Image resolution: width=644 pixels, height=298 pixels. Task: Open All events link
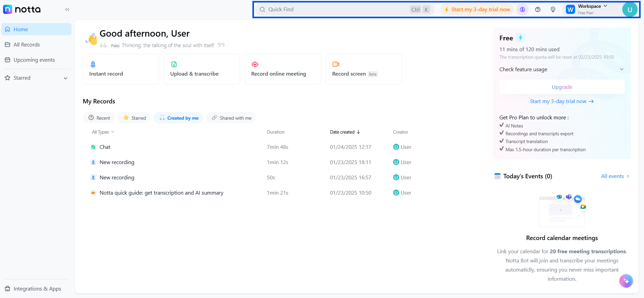point(615,176)
